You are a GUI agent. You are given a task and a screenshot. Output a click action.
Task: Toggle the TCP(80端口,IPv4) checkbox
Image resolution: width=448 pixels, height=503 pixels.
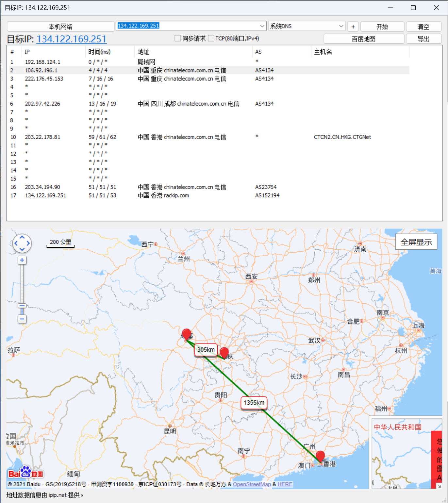(211, 39)
